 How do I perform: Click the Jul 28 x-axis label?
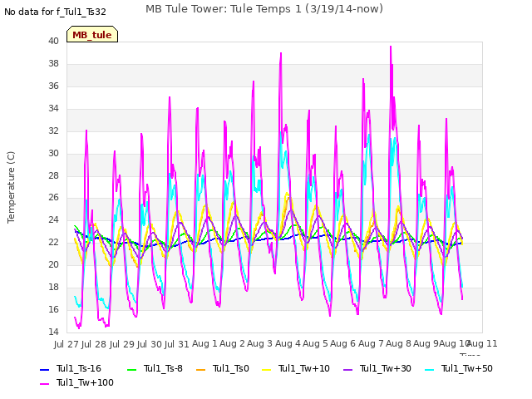tap(94, 344)
